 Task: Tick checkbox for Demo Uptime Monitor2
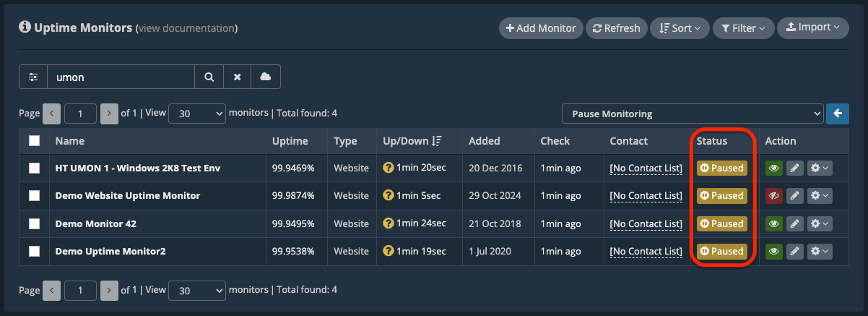(34, 252)
